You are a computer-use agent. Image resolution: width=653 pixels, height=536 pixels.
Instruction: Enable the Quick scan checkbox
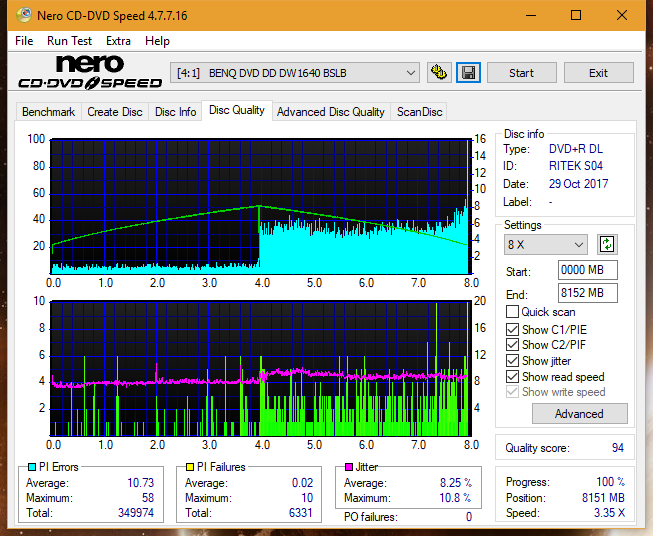tap(512, 312)
